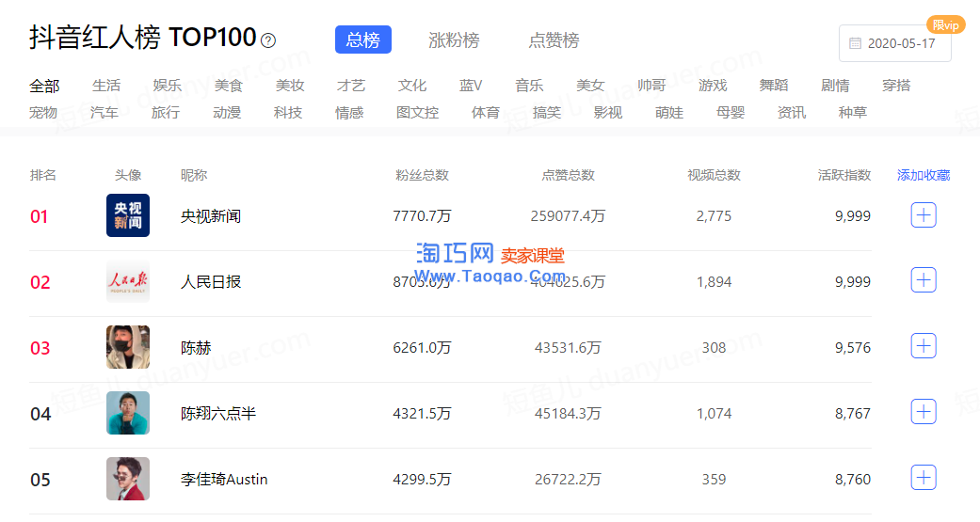This screenshot has height=522, width=980.
Task: Filter by 文化 category
Action: coord(412,86)
